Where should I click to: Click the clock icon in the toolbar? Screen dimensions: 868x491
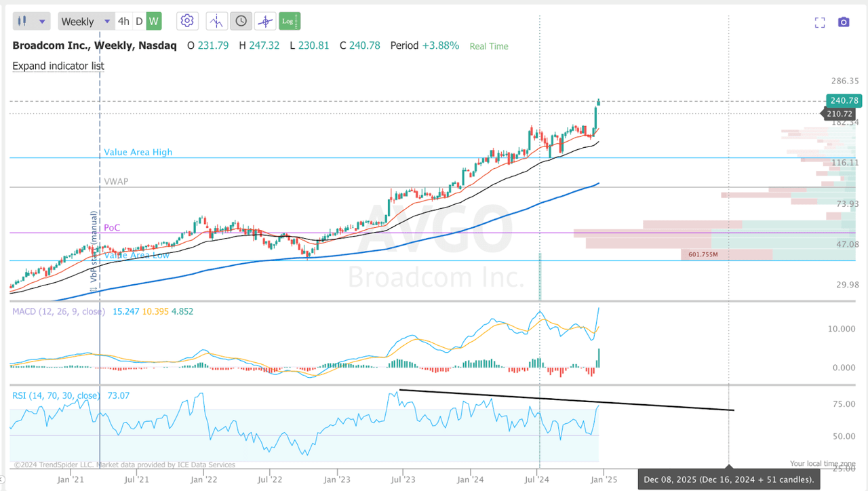[241, 21]
